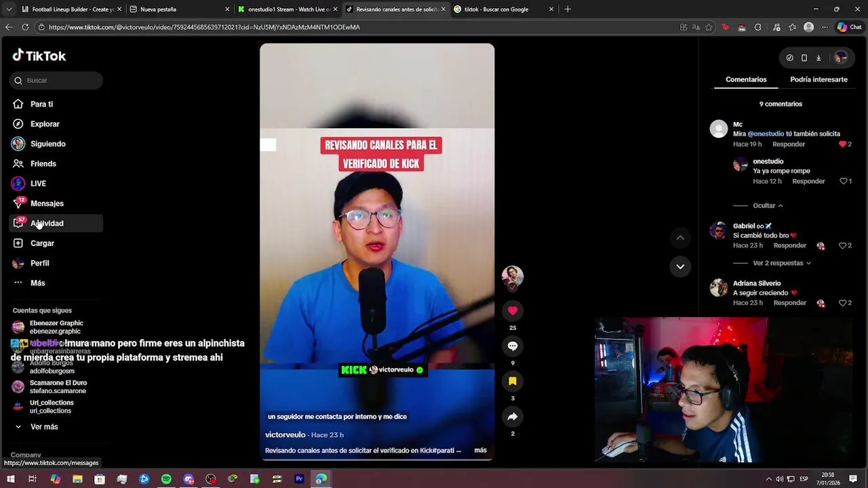Go to the next video arrow

pos(680,266)
